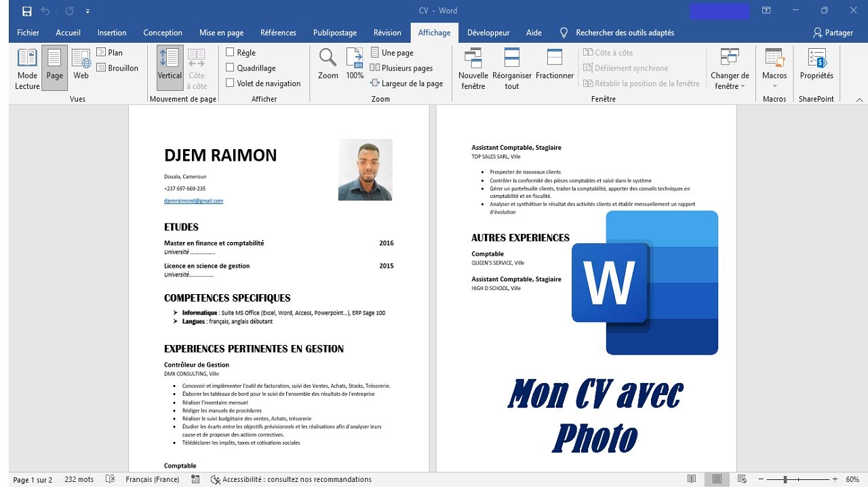Image resolution: width=868 pixels, height=488 pixels.
Task: Open Ribbon display options icon
Action: pos(766,11)
